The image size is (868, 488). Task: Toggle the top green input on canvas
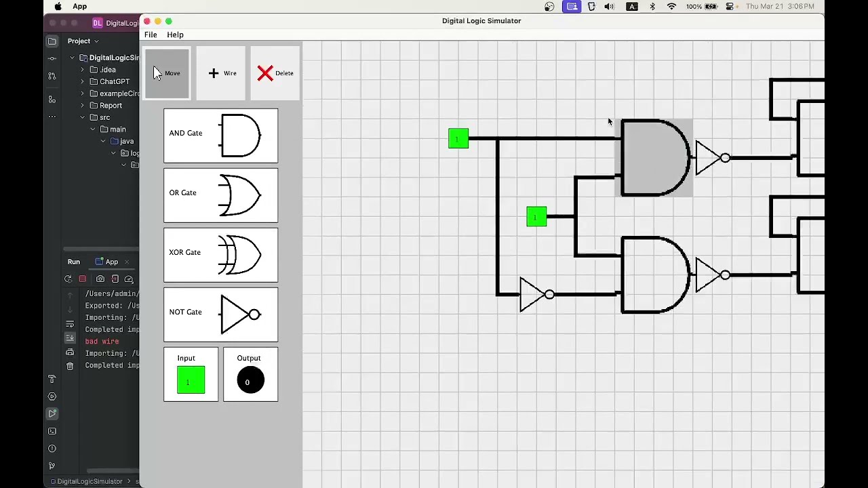(458, 138)
